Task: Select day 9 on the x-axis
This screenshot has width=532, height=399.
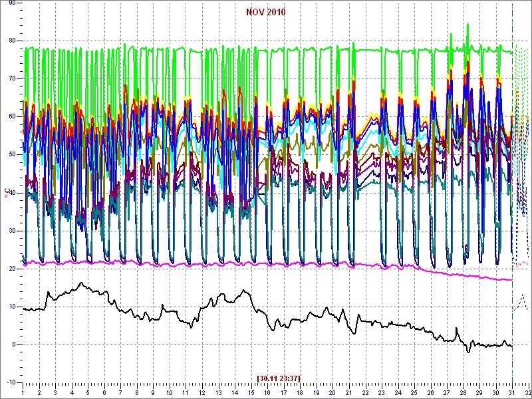Action: coord(154,392)
